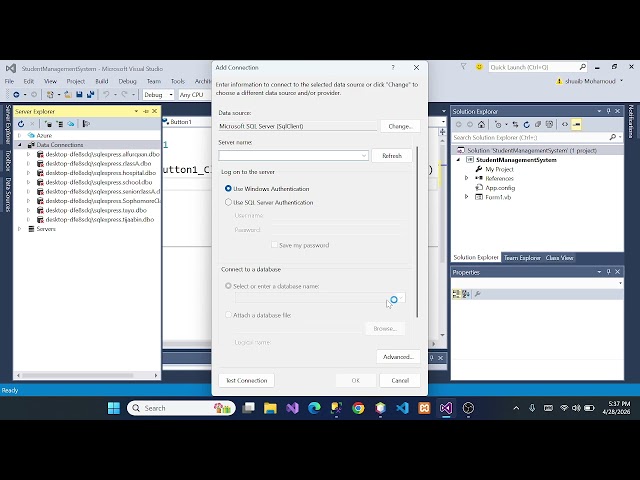This screenshot has height=480, width=640.
Task: Switch to the Team Explorer tab
Action: [x=522, y=258]
